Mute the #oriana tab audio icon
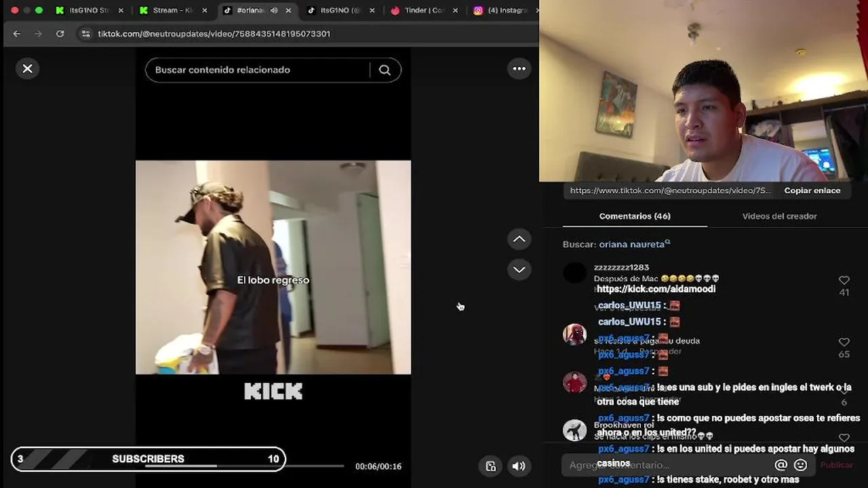The width and height of the screenshot is (868, 488). coord(274,10)
